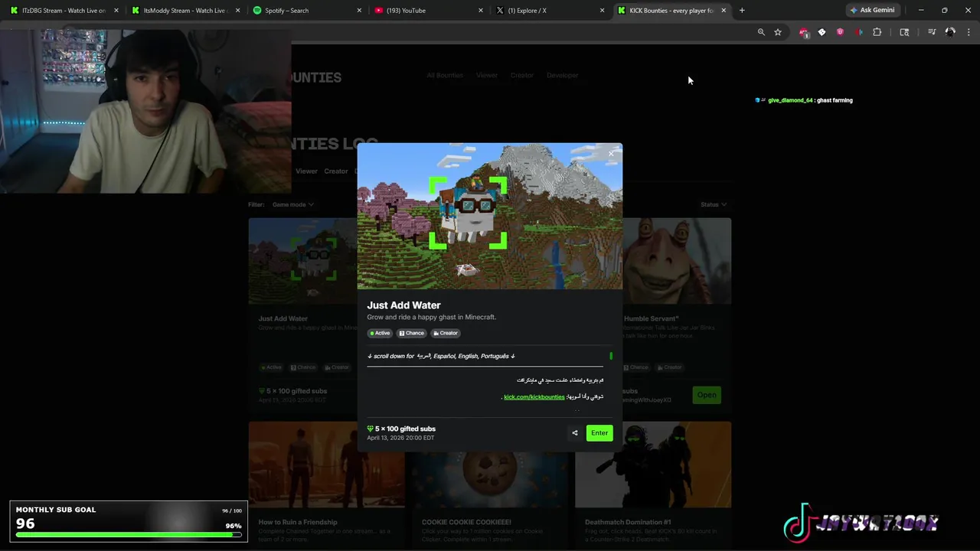This screenshot has width=980, height=551.
Task: Close the (193) YouTube tab
Action: (481, 11)
